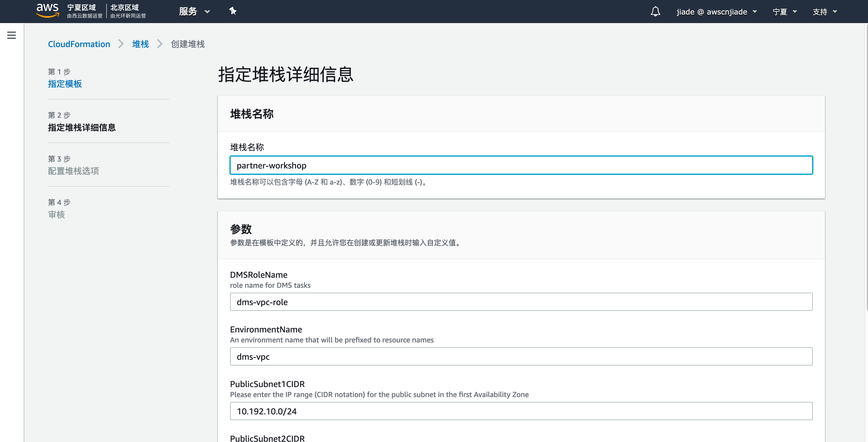868x442 pixels.
Task: Open the 宁夏 region selector
Action: click(784, 12)
